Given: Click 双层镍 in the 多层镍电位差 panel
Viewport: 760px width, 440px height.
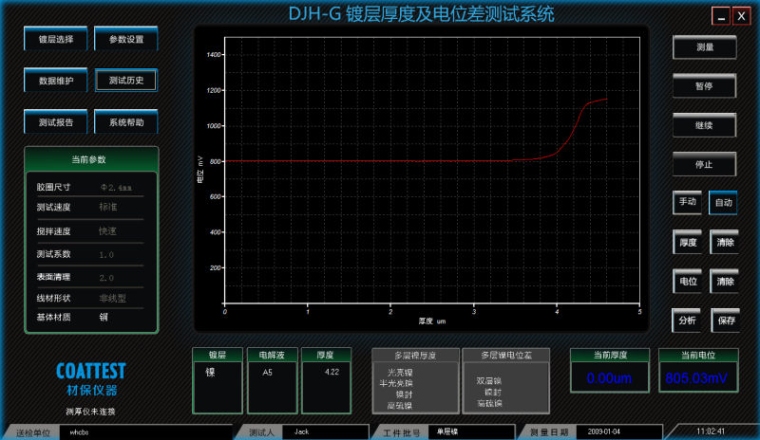Looking at the screenshot, I should pos(489,381).
